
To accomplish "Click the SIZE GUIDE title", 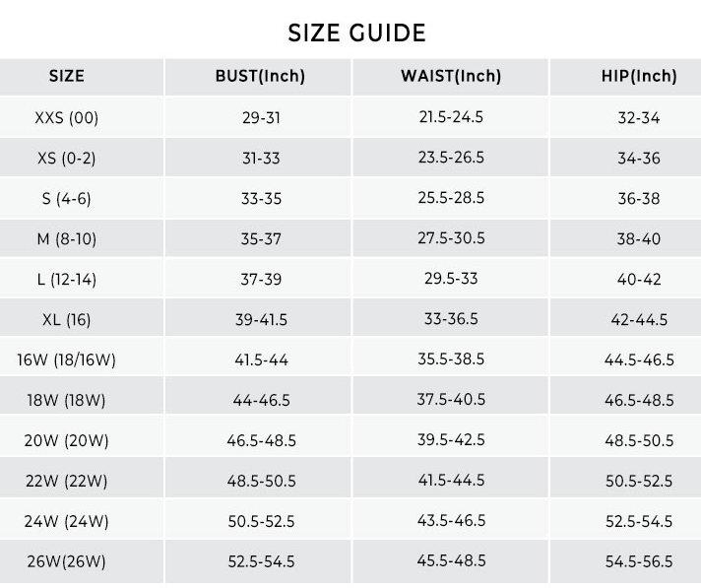I will coord(356,33).
